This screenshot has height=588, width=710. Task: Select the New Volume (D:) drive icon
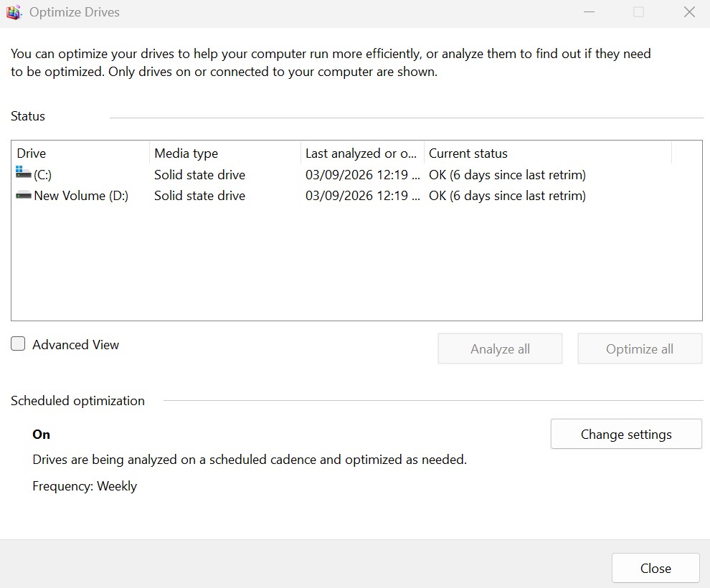[23, 196]
